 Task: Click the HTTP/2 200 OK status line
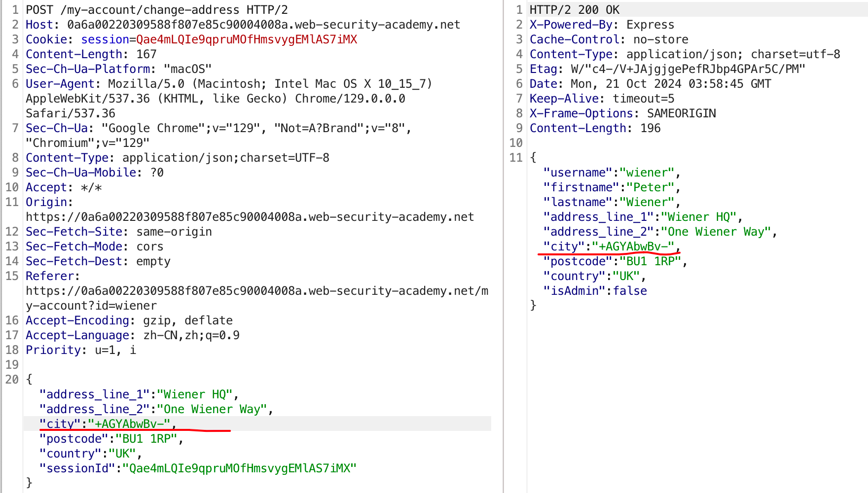pos(575,10)
